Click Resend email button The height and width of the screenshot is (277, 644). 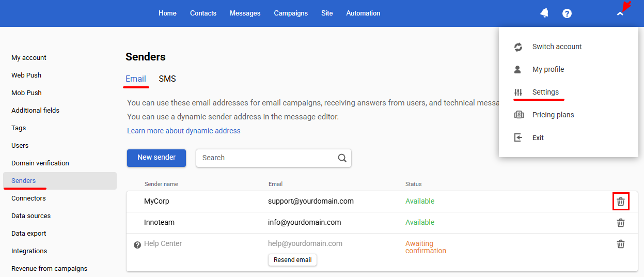click(292, 260)
